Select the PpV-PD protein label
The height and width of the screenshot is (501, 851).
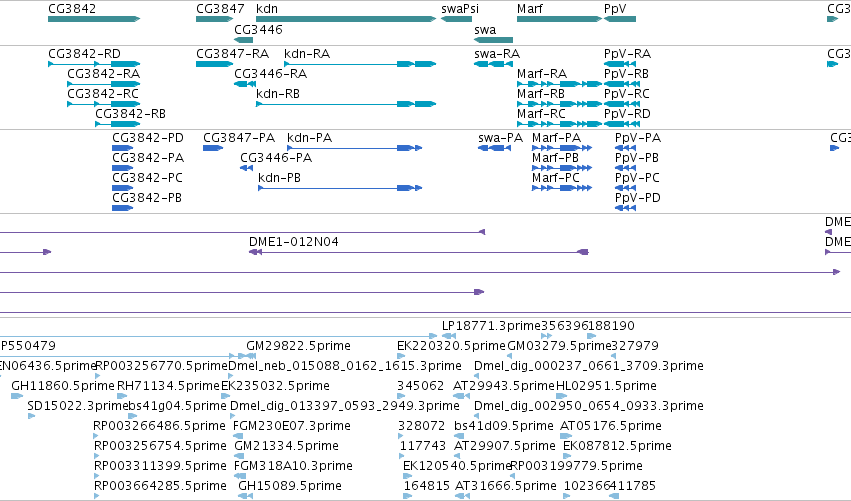coord(638,198)
